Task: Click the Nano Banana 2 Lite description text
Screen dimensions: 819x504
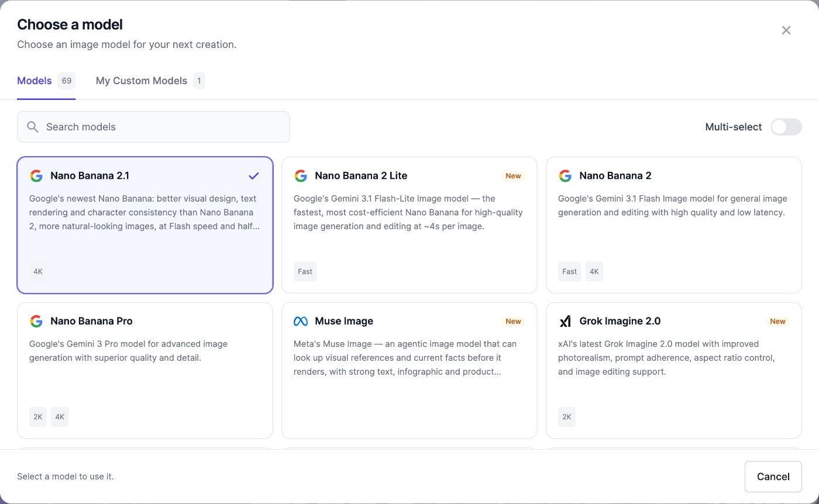Action: tap(408, 213)
